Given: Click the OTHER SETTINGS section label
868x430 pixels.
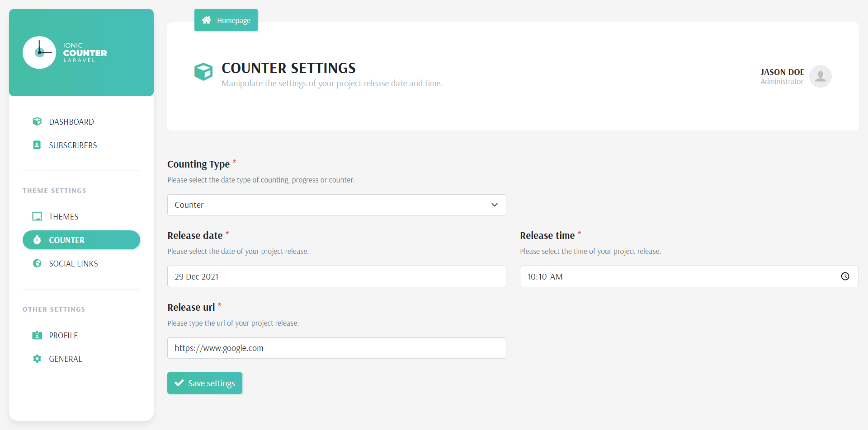Looking at the screenshot, I should 54,309.
